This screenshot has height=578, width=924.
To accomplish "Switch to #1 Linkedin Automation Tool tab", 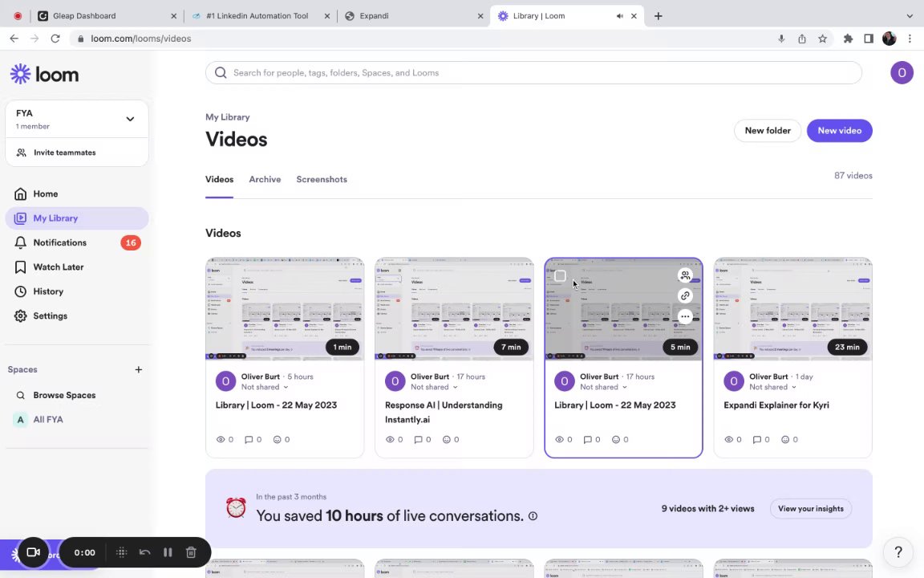I will (x=260, y=16).
